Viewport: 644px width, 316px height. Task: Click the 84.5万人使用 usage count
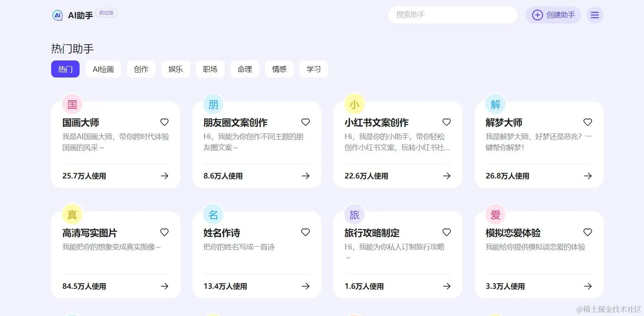[84, 286]
